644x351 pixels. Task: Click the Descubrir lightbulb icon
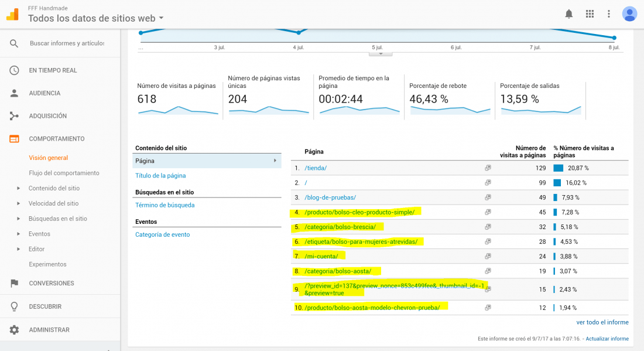coord(15,306)
